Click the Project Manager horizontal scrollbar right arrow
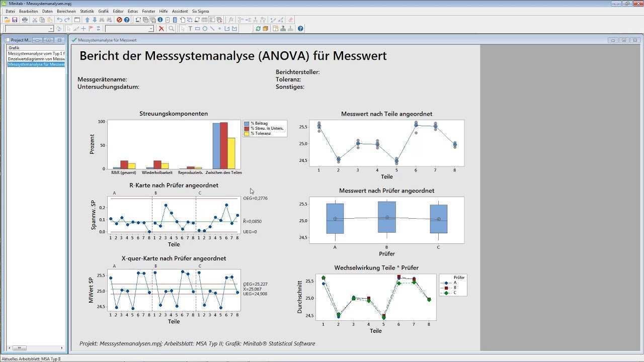The height and width of the screenshot is (362, 644). tap(62, 348)
